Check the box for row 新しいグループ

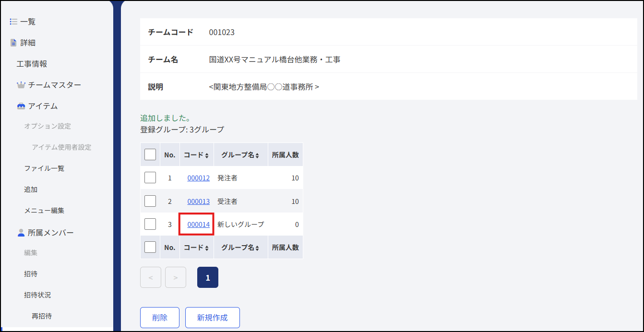[x=150, y=224]
